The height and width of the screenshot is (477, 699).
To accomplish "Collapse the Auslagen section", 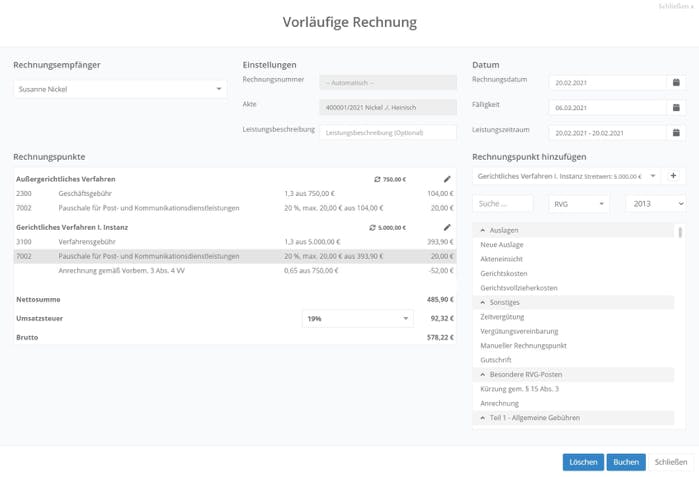I will tap(483, 230).
